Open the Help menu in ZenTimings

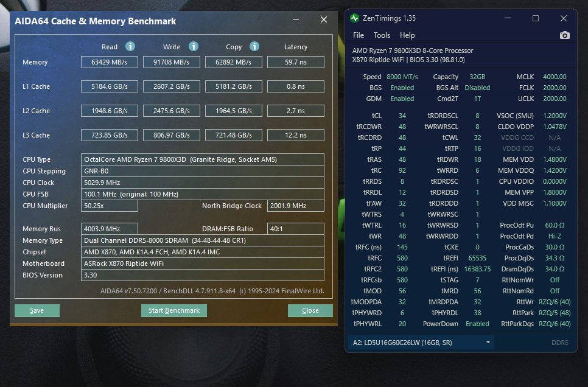[x=407, y=35]
